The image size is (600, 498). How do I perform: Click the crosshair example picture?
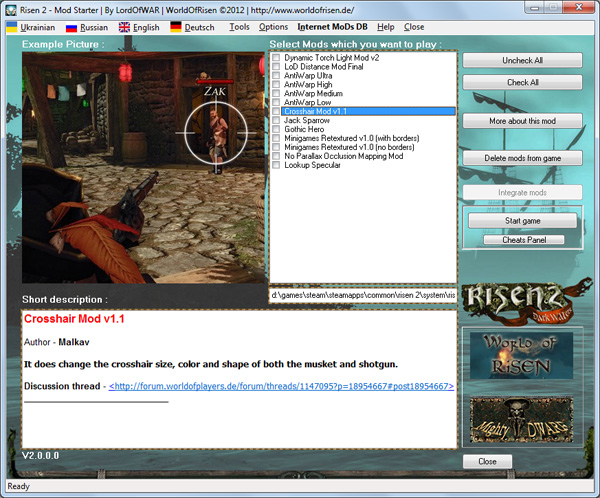click(143, 168)
